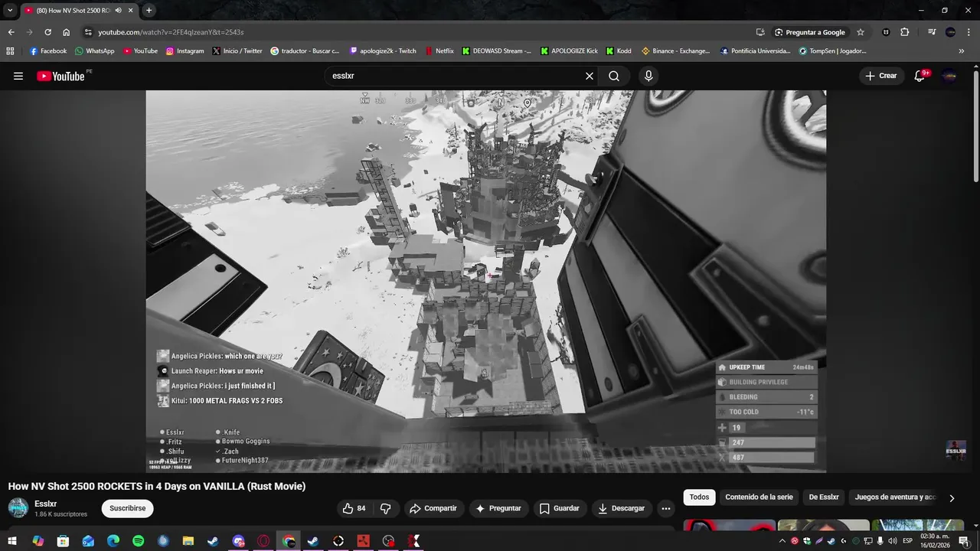Click the browser address bar URL
The image size is (980, 551).
pos(171,32)
